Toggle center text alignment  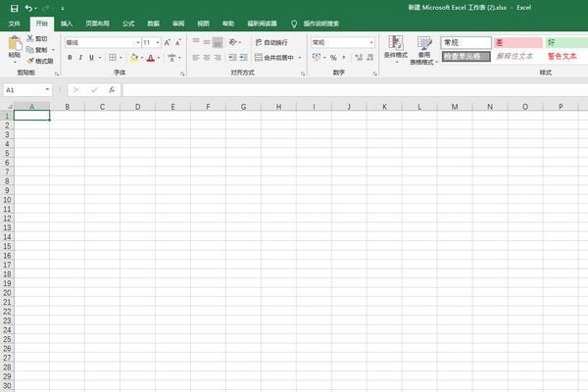(207, 58)
